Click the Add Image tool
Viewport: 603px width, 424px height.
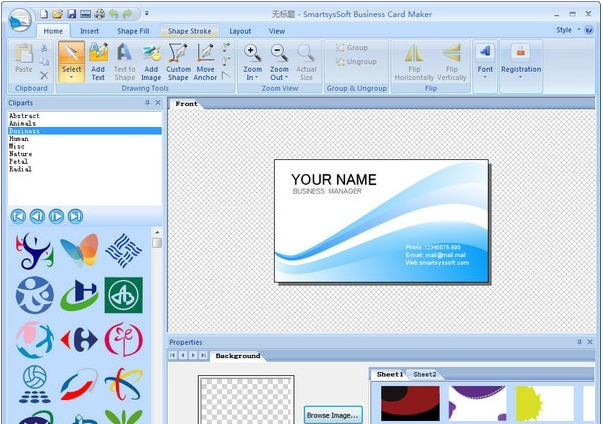(151, 62)
